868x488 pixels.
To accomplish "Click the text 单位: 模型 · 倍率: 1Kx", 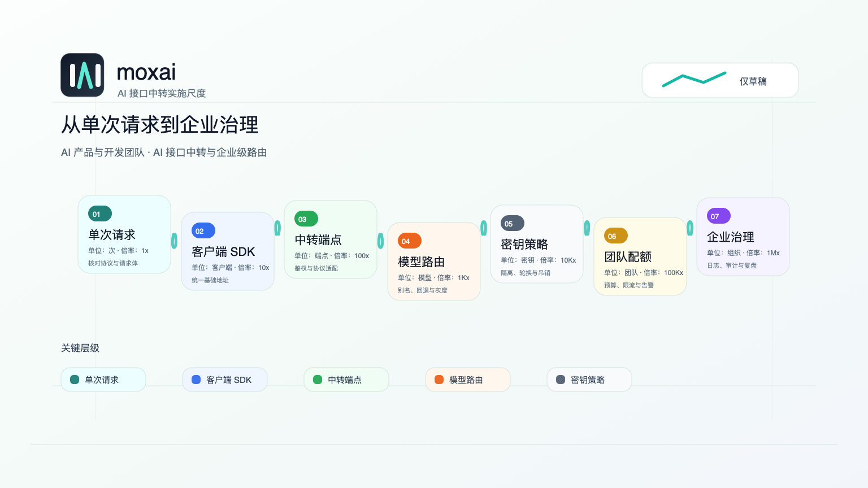I will (433, 278).
